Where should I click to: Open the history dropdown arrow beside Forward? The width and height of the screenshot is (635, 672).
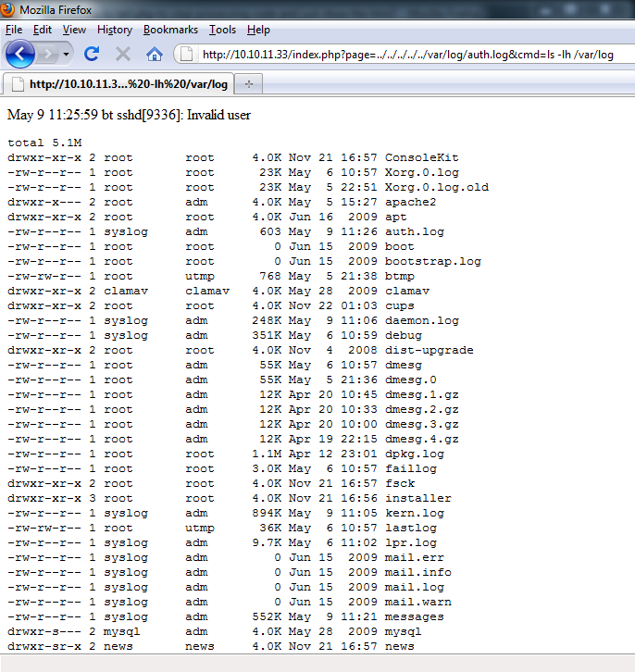tap(66, 54)
